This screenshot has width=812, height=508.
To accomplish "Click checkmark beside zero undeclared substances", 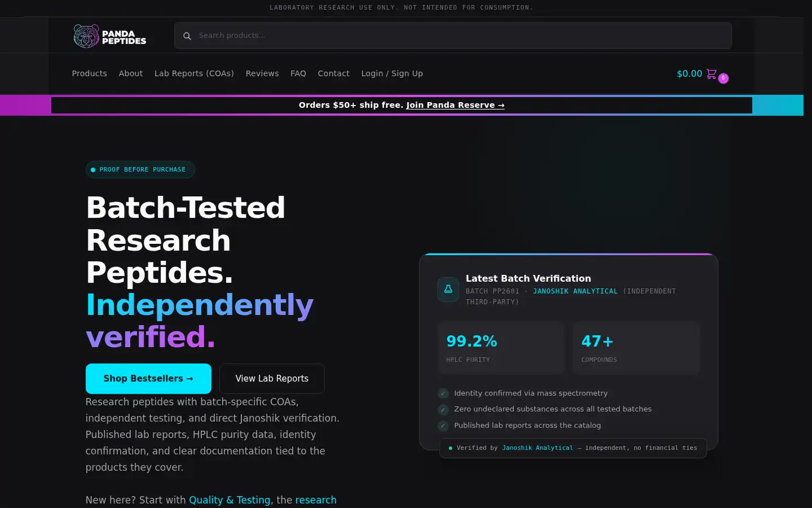I will click(x=443, y=409).
